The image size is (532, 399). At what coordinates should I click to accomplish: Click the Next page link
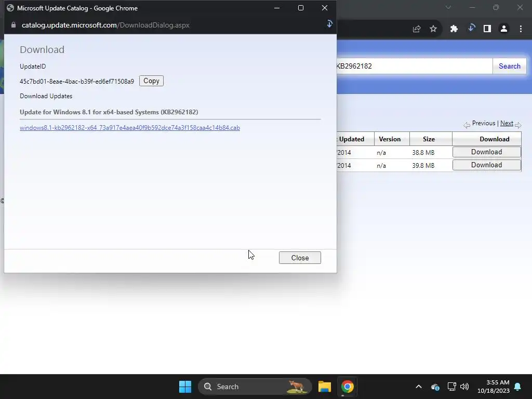[x=507, y=123]
